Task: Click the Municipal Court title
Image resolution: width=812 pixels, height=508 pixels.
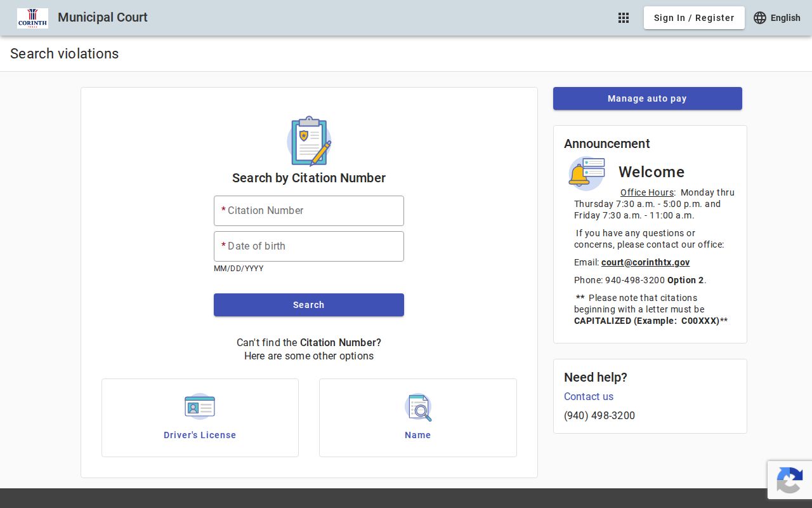Action: point(103,18)
